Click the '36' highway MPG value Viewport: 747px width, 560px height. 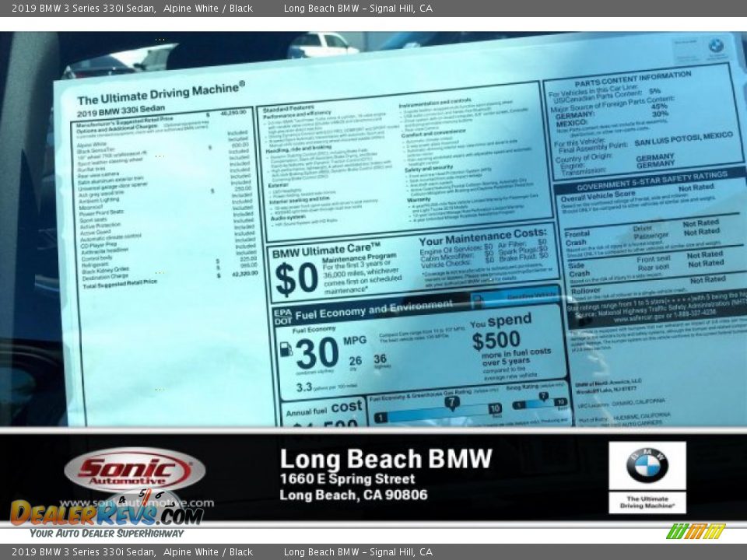380,359
